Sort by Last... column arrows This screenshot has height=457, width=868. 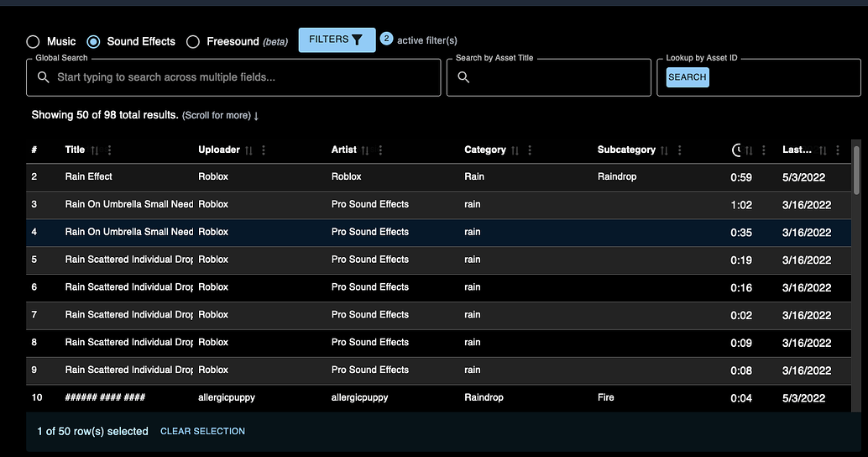coord(823,150)
